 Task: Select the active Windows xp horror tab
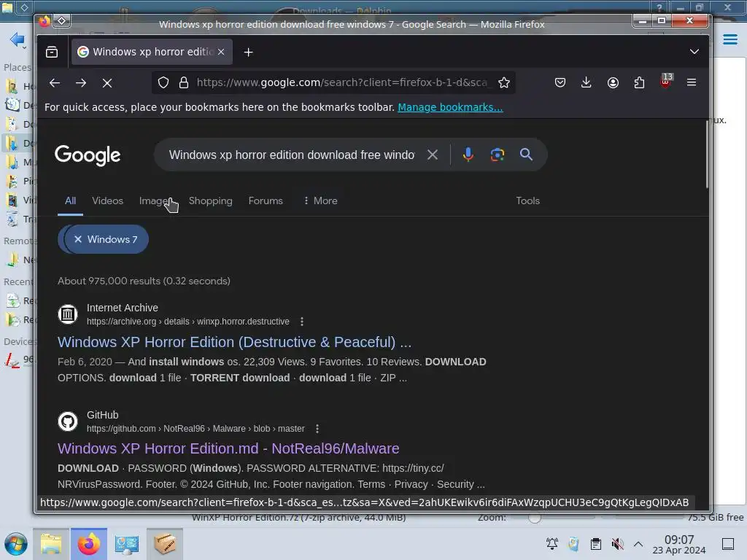[x=152, y=52]
